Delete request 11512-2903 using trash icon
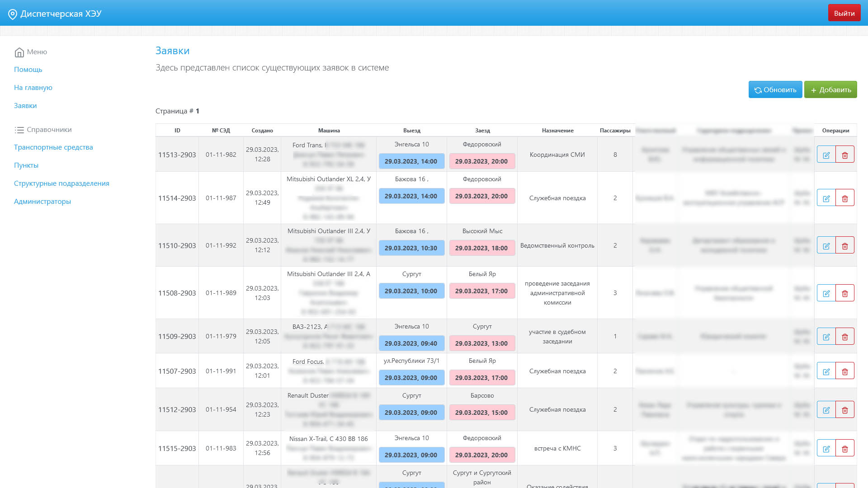 [844, 409]
